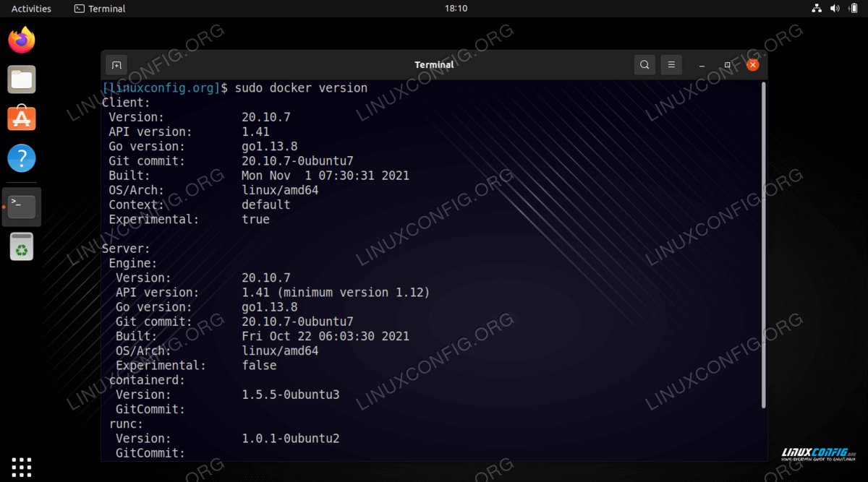The image size is (868, 482).
Task: Minimize the Terminal window
Action: pos(702,65)
